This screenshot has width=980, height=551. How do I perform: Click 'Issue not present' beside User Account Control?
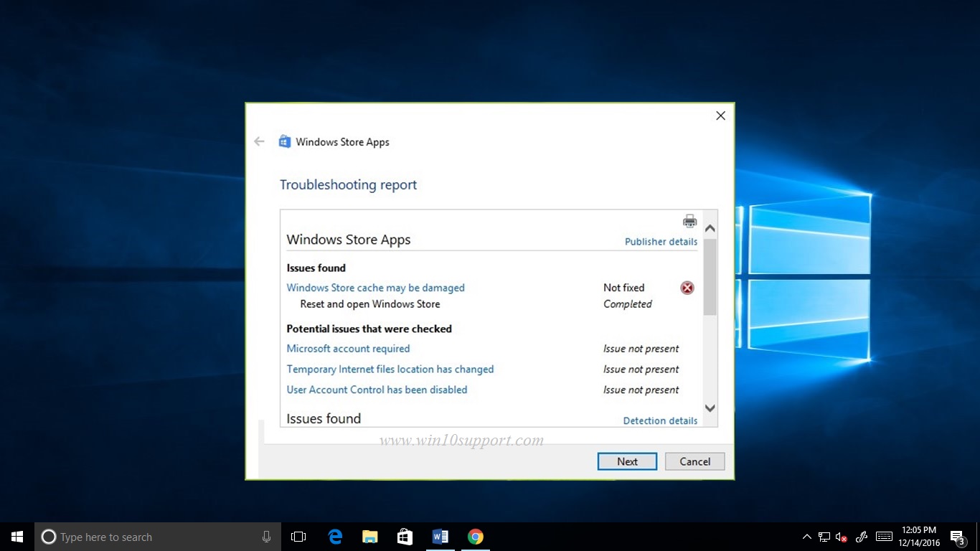pyautogui.click(x=641, y=390)
